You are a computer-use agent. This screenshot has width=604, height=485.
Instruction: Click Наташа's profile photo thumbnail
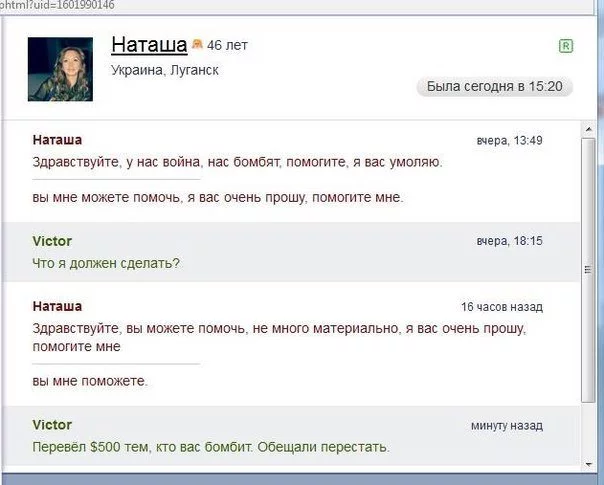click(60, 69)
